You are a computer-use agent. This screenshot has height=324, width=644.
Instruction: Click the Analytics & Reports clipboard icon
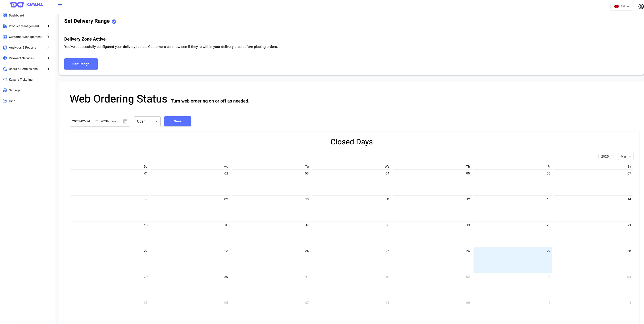[5, 48]
